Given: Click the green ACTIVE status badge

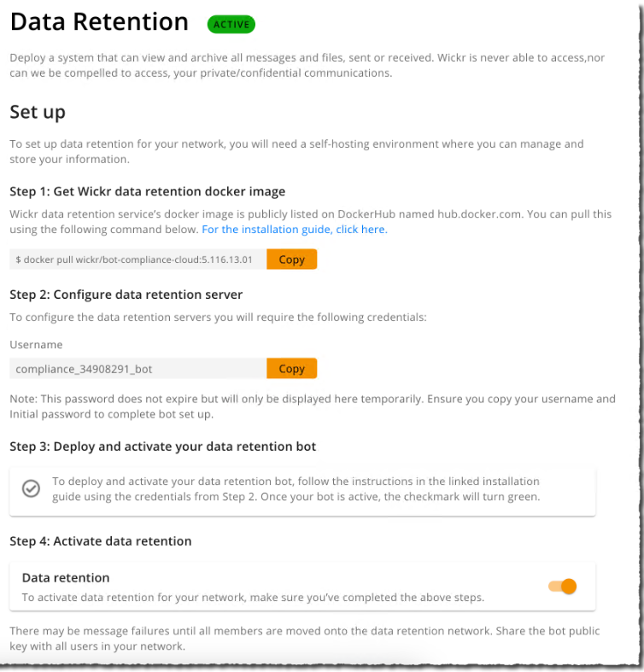Looking at the screenshot, I should point(231,24).
